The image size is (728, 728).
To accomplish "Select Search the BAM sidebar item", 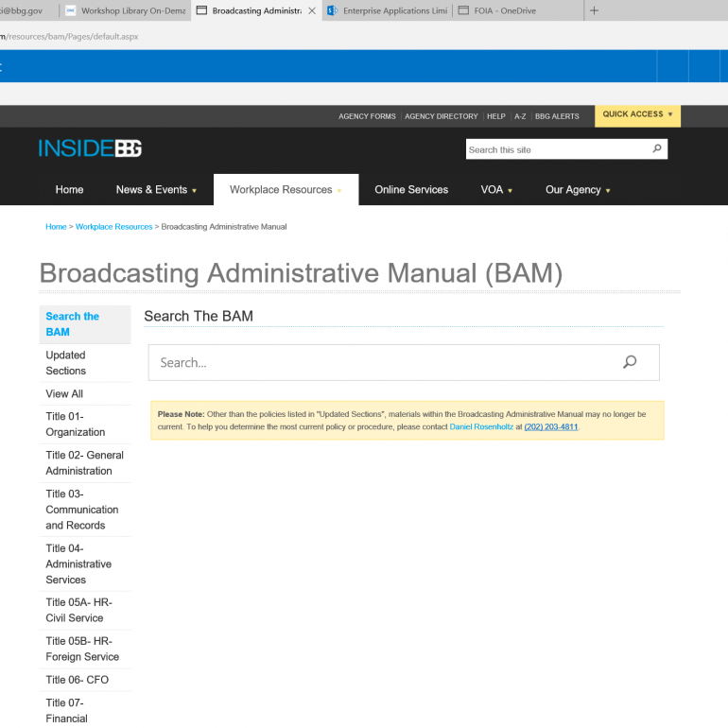I will point(85,324).
